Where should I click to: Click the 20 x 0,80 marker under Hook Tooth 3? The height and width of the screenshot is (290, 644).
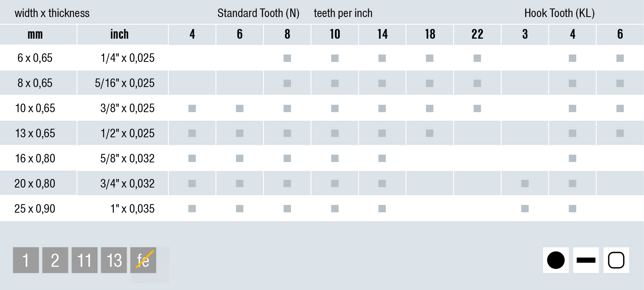pyautogui.click(x=525, y=183)
